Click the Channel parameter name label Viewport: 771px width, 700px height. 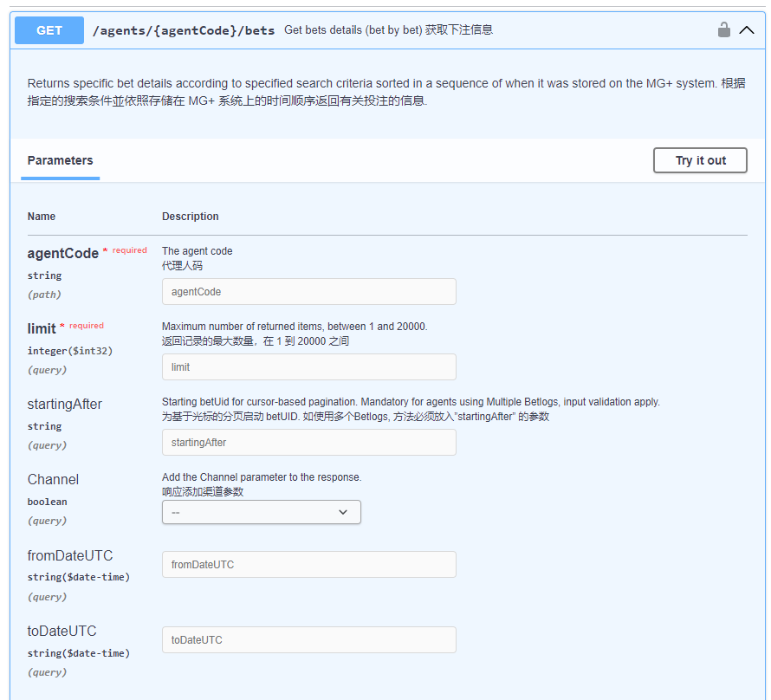click(x=53, y=480)
